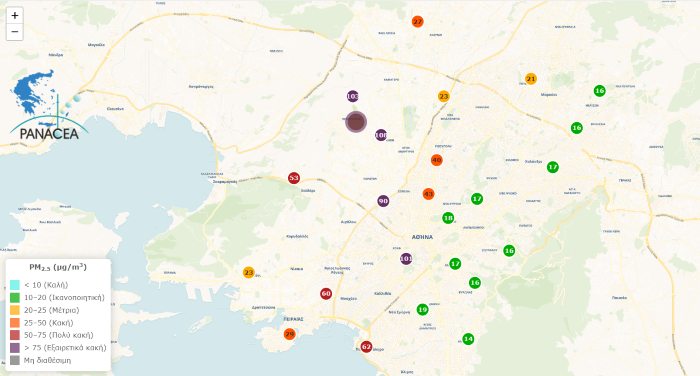Click the PANACEA logo
This screenshot has height=376, width=700.
coord(49,106)
